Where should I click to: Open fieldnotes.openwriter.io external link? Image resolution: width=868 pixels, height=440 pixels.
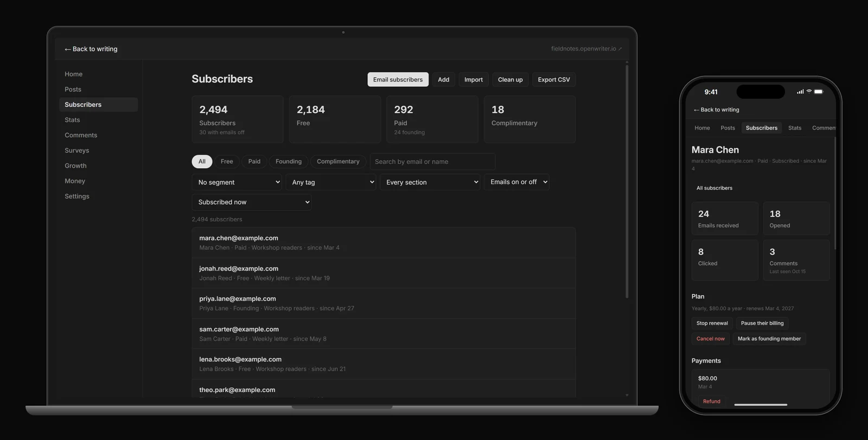point(586,49)
